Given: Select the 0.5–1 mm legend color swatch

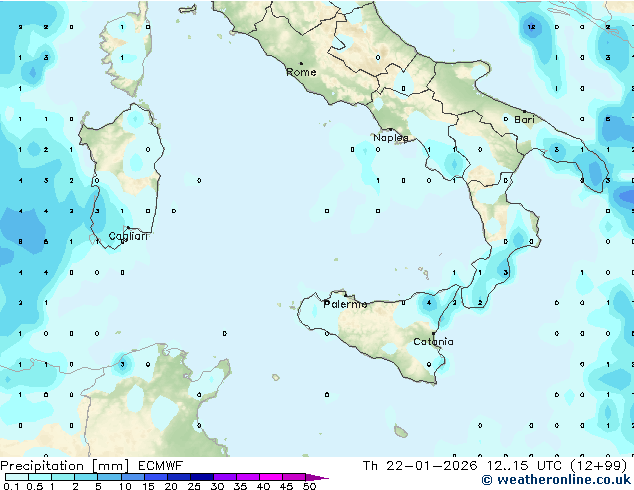Looking at the screenshot, I should 40,477.
